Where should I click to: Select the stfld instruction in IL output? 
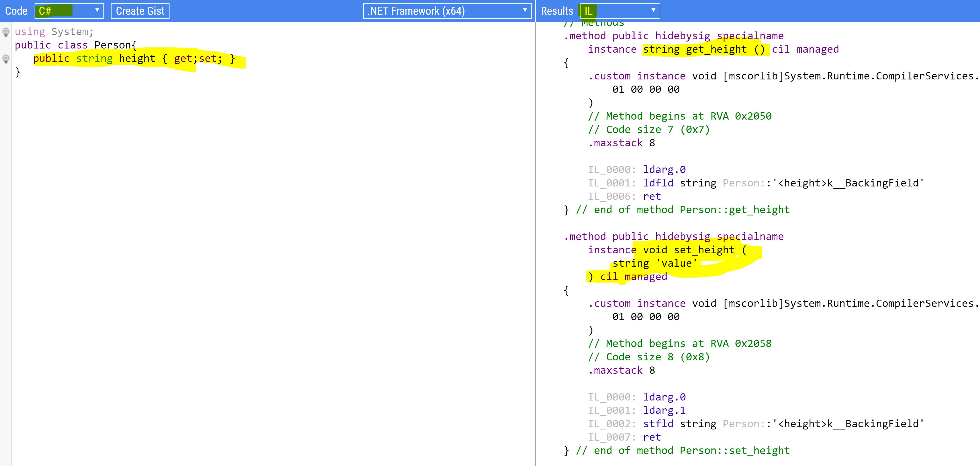(x=658, y=424)
